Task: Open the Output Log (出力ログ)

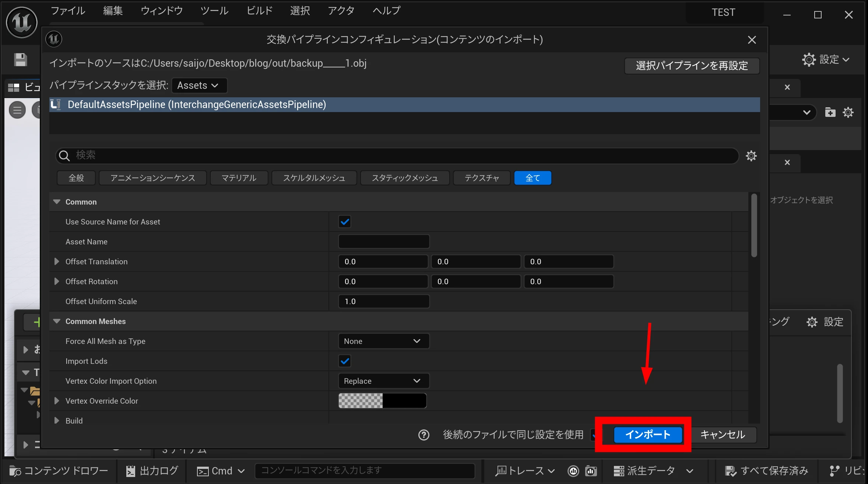Action: [x=152, y=471]
